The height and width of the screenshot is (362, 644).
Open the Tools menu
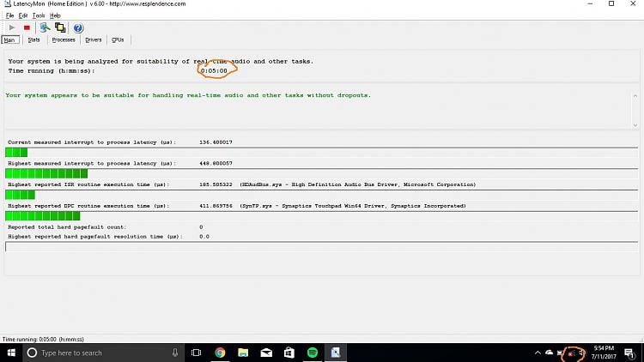pos(39,15)
